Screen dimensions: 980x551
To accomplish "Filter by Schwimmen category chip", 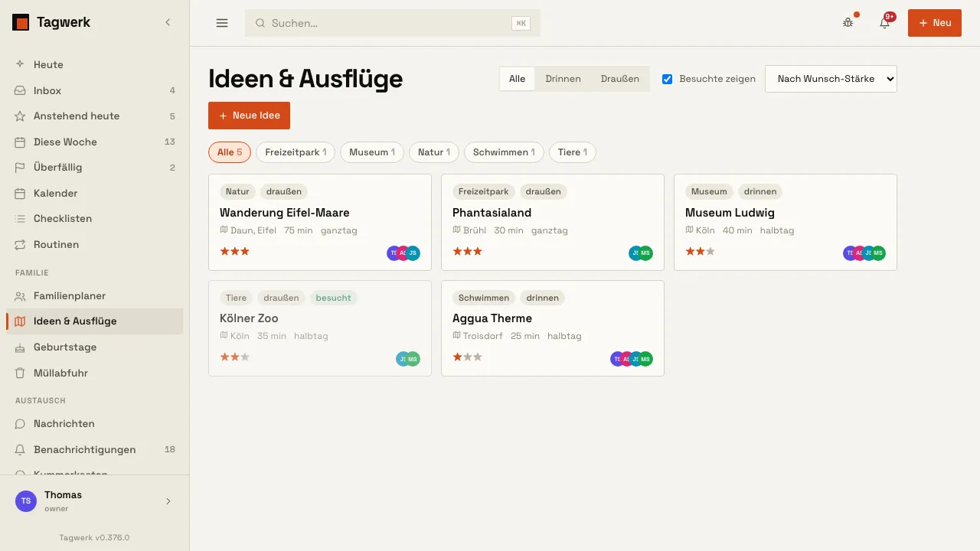I will (504, 152).
